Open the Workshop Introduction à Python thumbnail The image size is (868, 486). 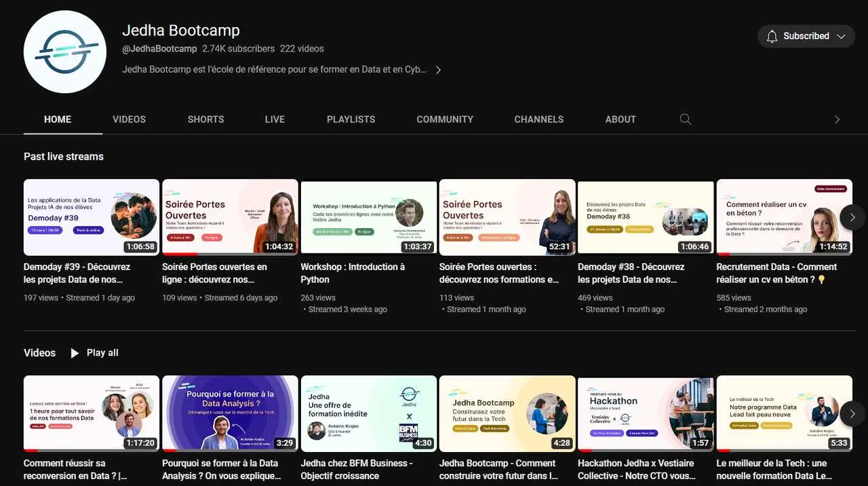(x=369, y=217)
